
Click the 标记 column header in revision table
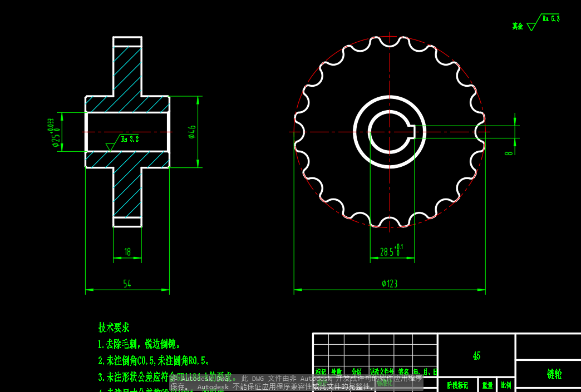click(321, 371)
